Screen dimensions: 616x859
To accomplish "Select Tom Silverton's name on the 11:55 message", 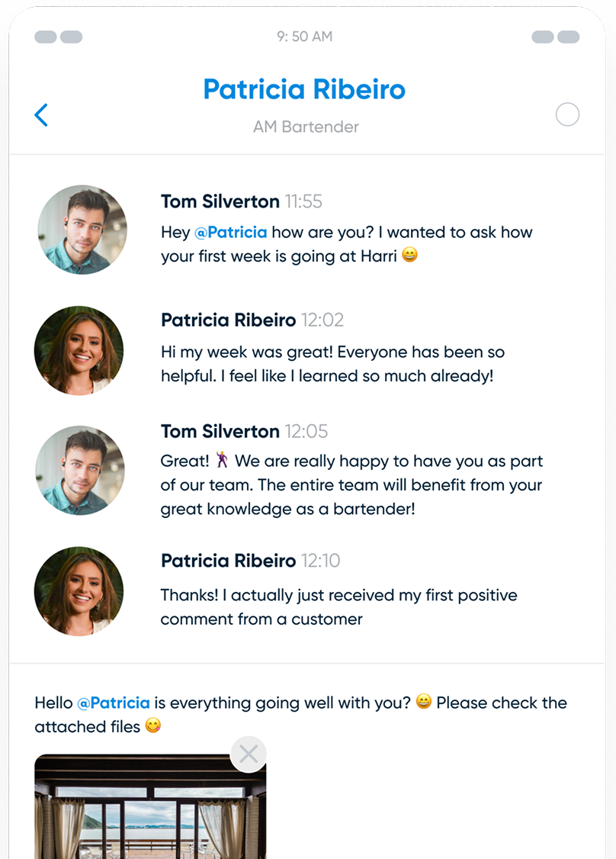I will [220, 201].
